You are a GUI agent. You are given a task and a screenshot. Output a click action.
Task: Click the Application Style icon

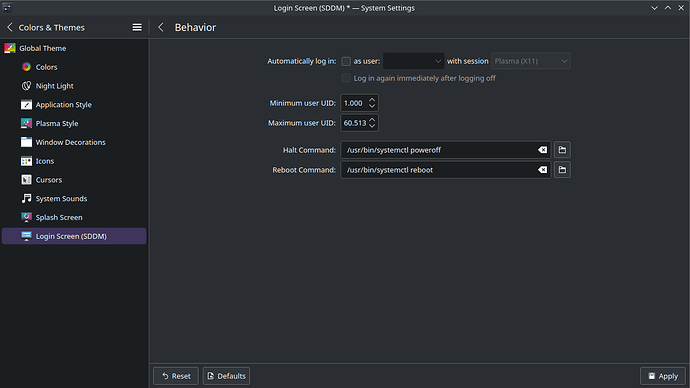pyautogui.click(x=26, y=105)
